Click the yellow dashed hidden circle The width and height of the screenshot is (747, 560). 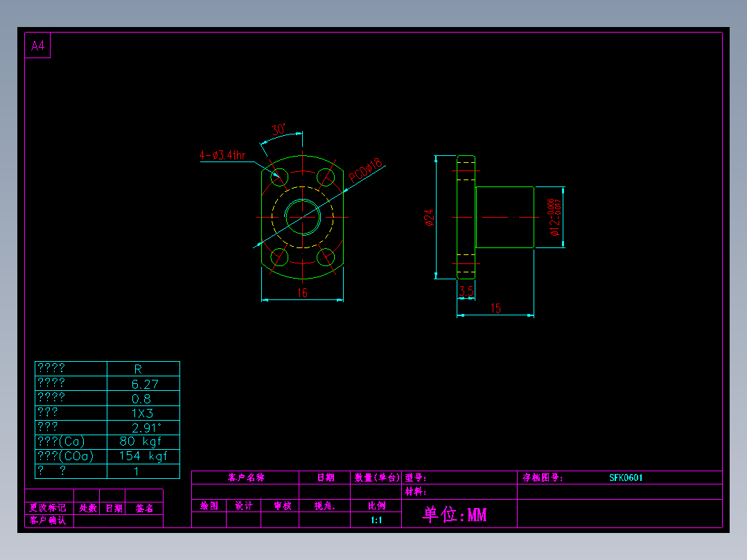pos(303,218)
